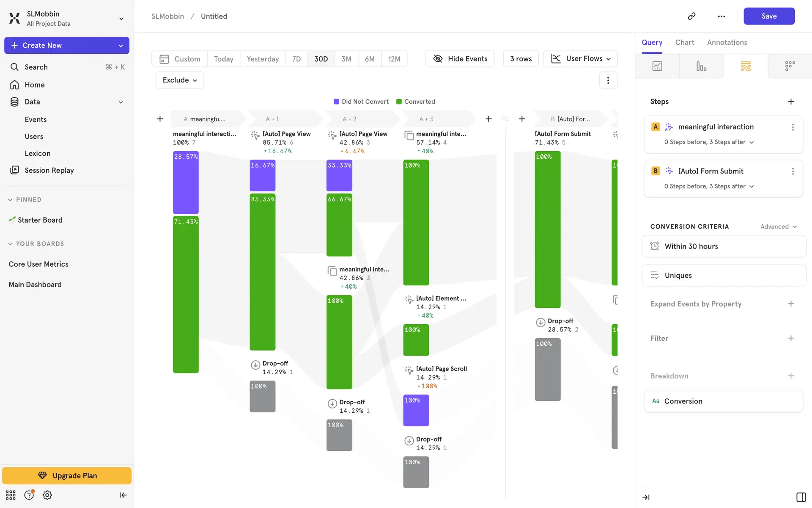This screenshot has height=508, width=812.
Task: Open Settings gear in bottom sidebar
Action: point(47,495)
